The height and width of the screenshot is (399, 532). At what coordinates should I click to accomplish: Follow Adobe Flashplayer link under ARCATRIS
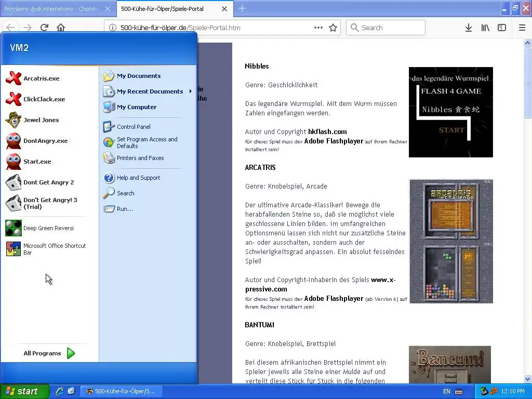334,298
